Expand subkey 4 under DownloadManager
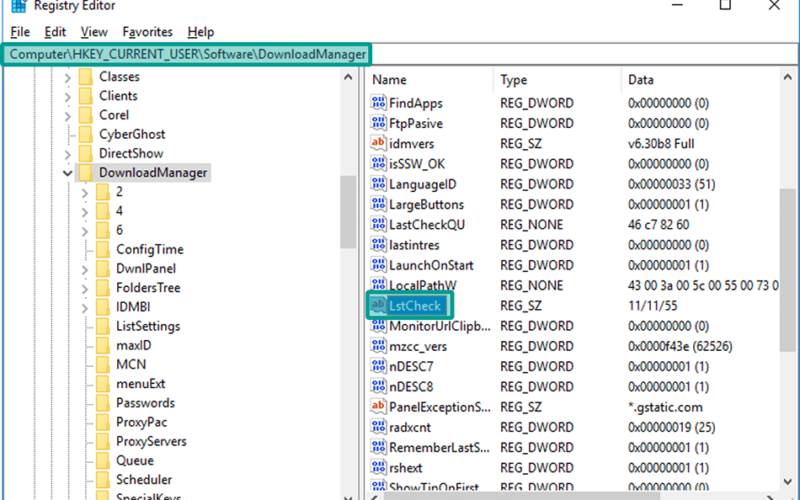 pyautogui.click(x=85, y=212)
